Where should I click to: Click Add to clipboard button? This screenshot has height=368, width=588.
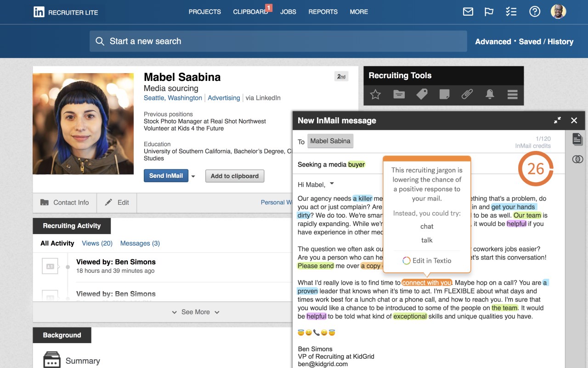[234, 176]
